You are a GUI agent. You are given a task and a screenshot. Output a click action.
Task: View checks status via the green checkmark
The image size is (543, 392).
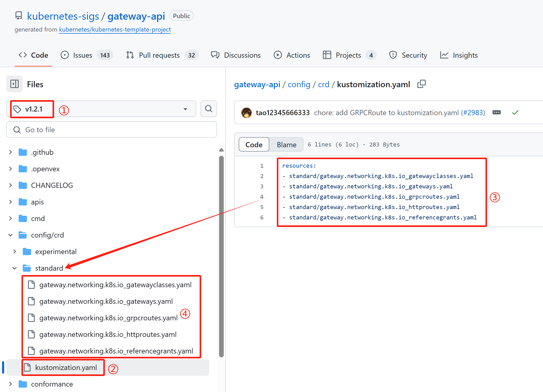pyautogui.click(x=515, y=113)
